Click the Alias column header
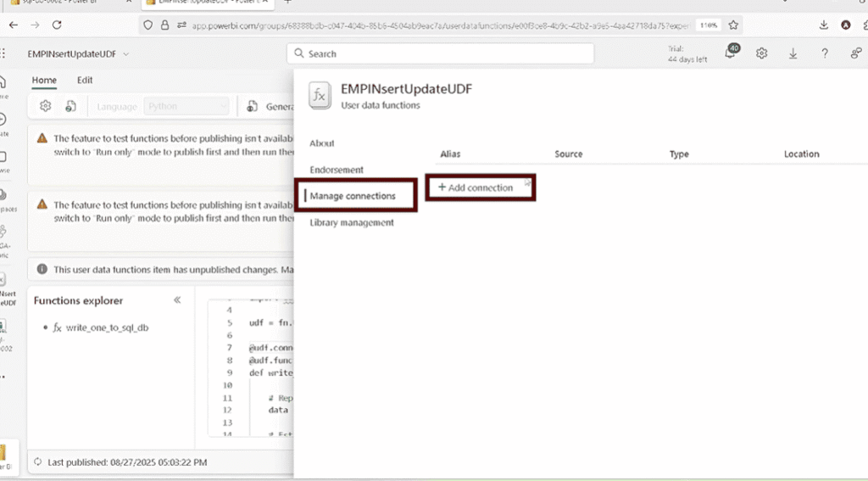The image size is (868, 481). pyautogui.click(x=450, y=154)
